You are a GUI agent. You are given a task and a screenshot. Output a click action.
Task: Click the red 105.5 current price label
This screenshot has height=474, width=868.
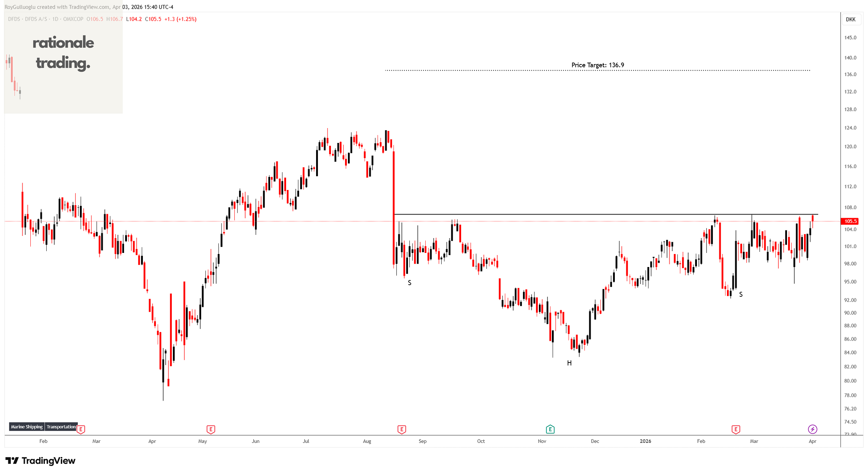(850, 221)
